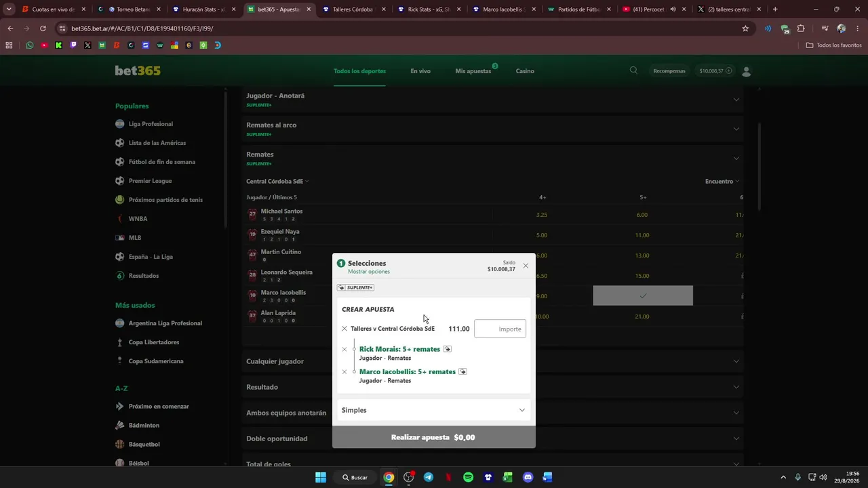Switch to En vivo tab
Viewport: 868px width, 488px height.
(420, 71)
